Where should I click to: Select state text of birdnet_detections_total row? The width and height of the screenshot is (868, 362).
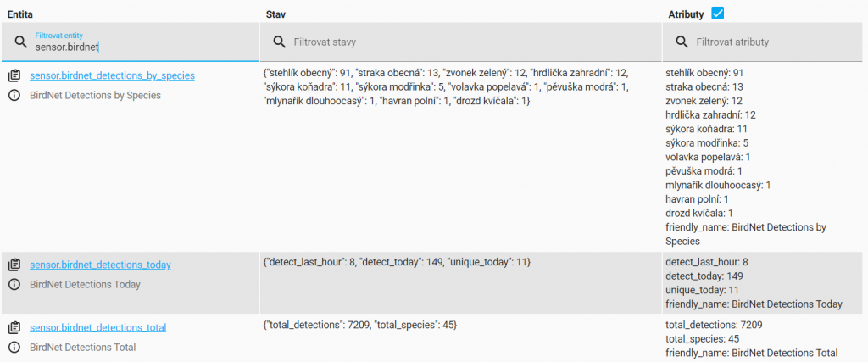(359, 326)
